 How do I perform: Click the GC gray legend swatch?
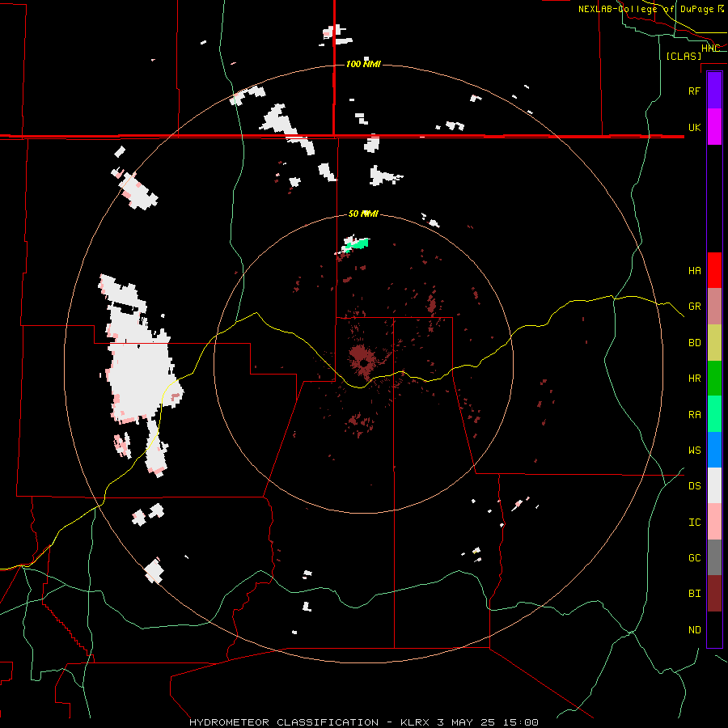click(714, 557)
